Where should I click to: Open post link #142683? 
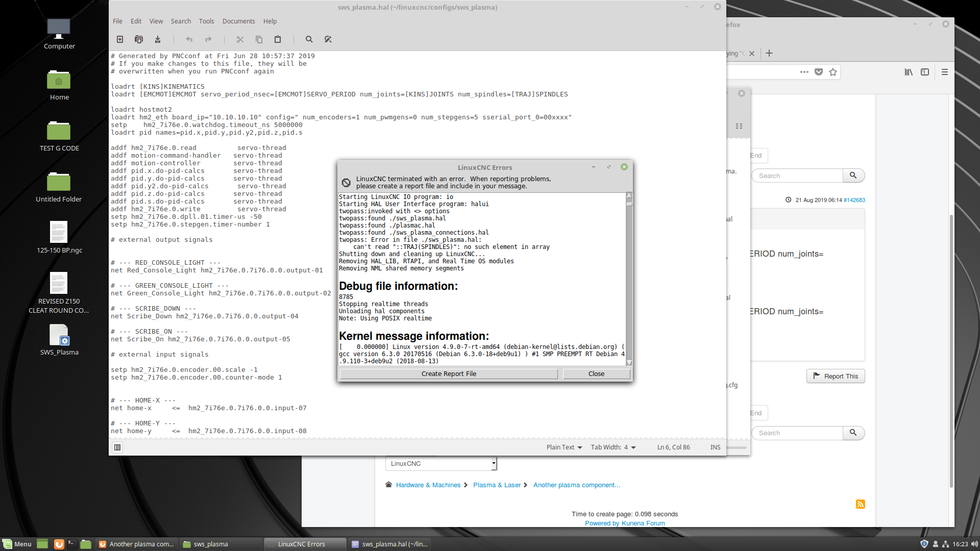(x=854, y=200)
